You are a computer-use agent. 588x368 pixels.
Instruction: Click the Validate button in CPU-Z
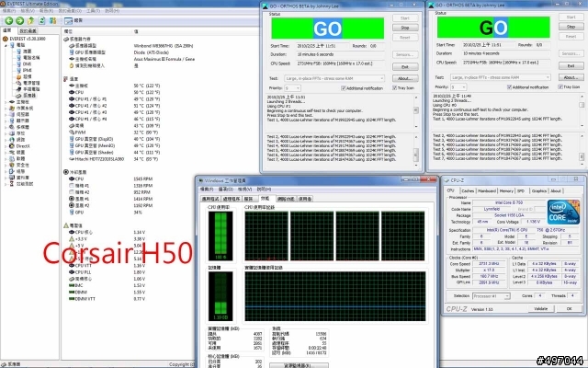540,309
